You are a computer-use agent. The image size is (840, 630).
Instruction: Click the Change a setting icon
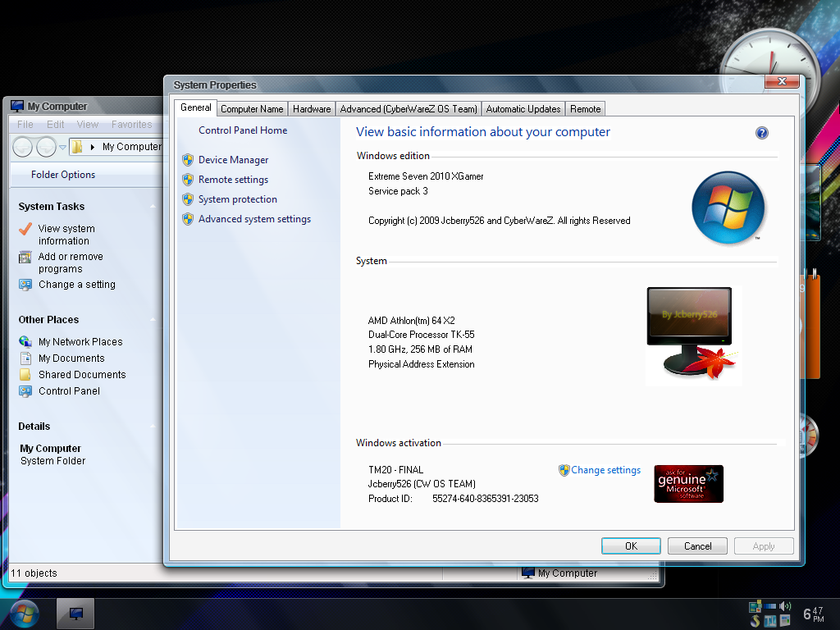pos(25,285)
